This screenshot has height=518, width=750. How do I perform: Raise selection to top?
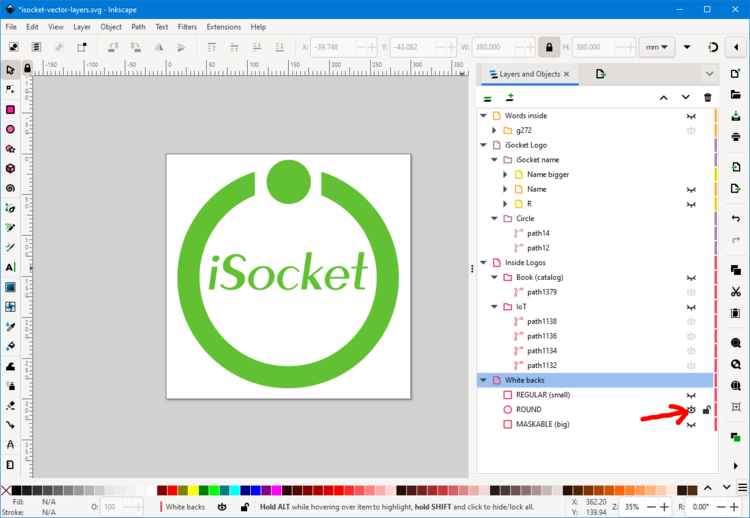point(212,47)
